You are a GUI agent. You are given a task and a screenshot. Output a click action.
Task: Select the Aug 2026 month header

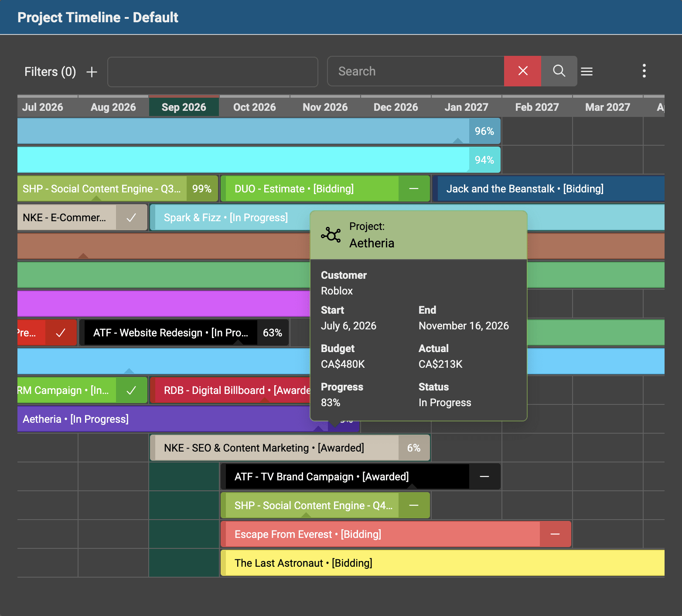pos(113,107)
